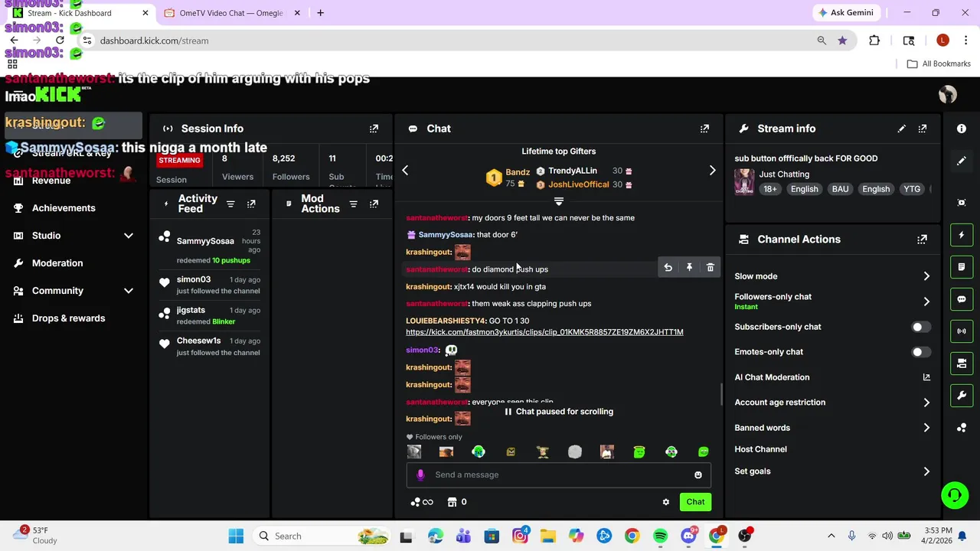The height and width of the screenshot is (551, 980).
Task: Pop out the Chat panel
Action: tap(704, 129)
